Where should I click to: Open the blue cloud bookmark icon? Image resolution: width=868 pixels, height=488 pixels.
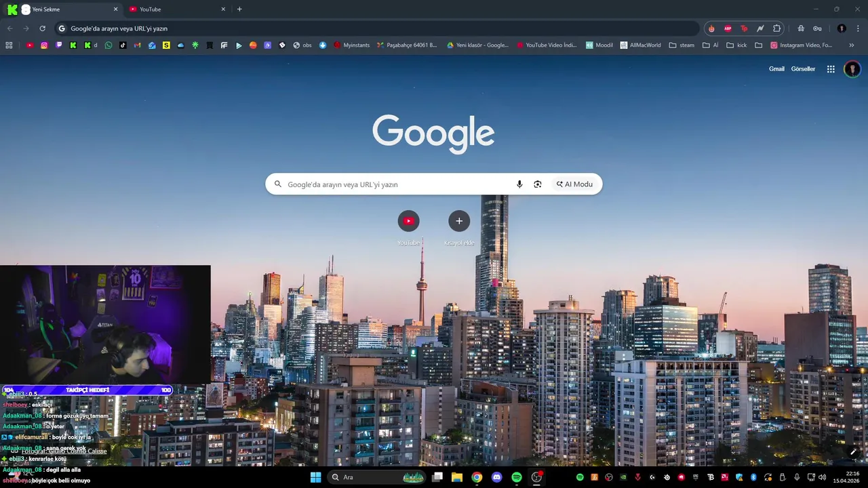point(180,45)
